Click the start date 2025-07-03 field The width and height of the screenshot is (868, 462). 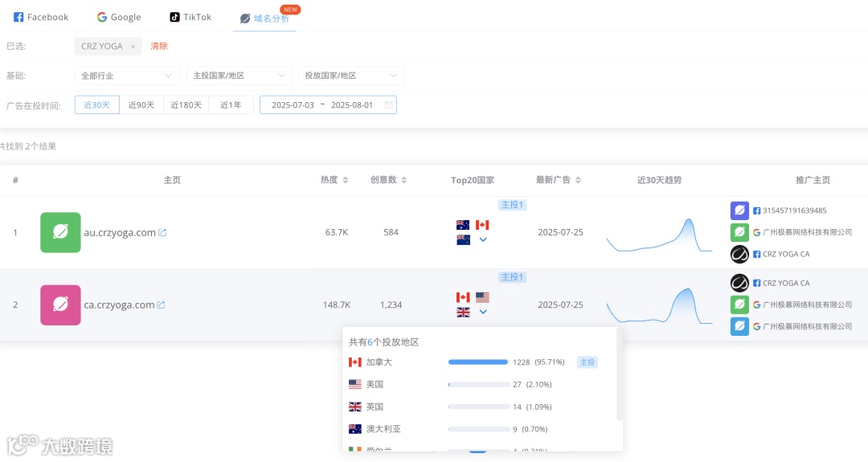pyautogui.click(x=293, y=104)
